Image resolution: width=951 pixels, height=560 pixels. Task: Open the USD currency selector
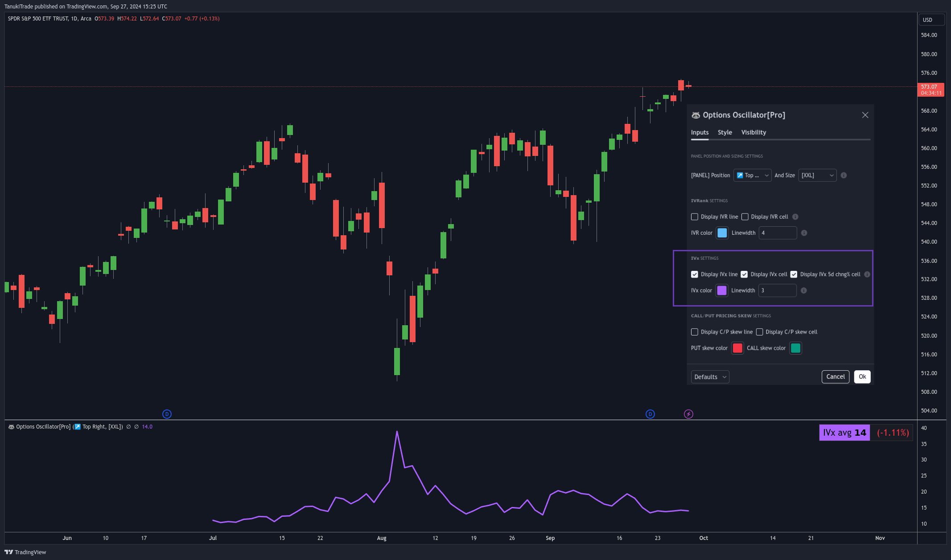click(x=931, y=20)
